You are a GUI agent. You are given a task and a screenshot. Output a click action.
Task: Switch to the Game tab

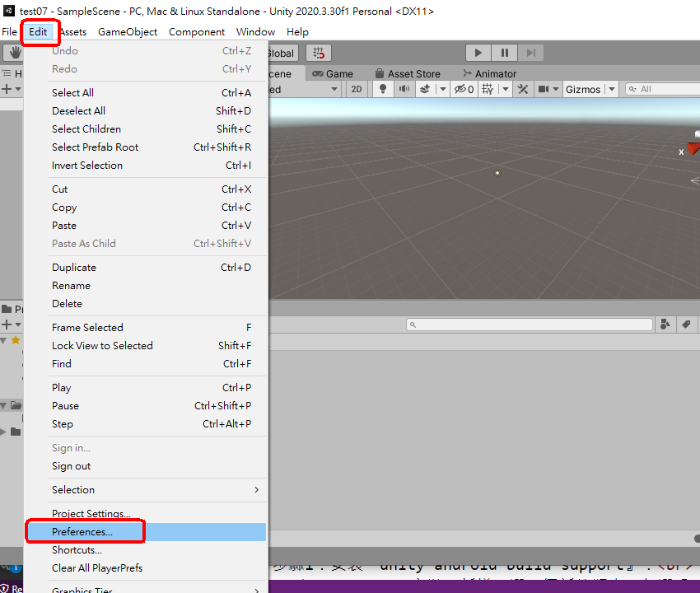tap(333, 73)
